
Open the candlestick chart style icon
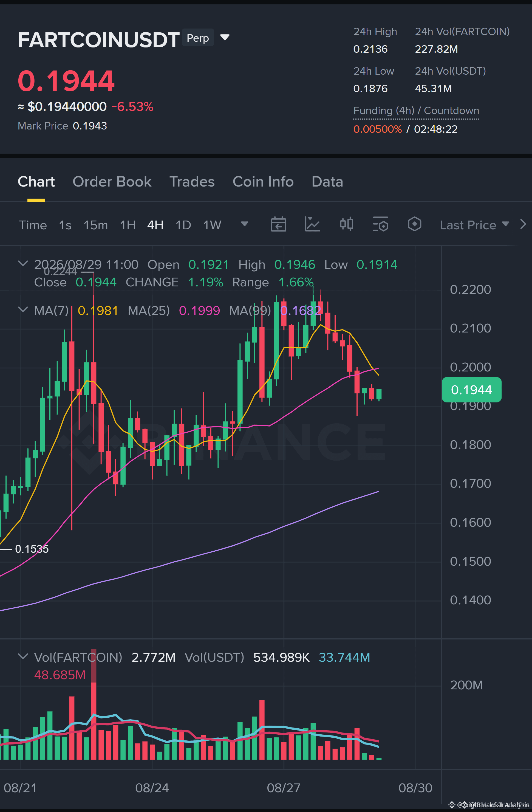click(x=346, y=224)
